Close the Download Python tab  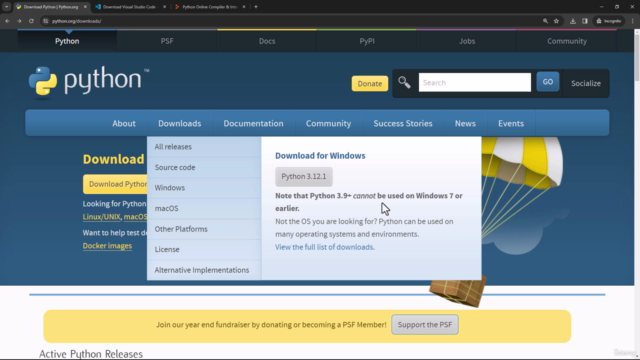[85, 7]
